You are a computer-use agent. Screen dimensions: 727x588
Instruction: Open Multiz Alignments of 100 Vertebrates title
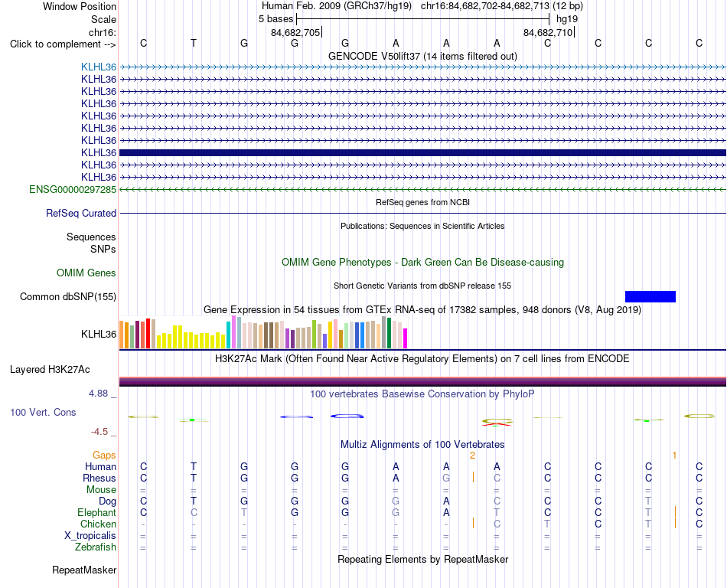[422, 445]
